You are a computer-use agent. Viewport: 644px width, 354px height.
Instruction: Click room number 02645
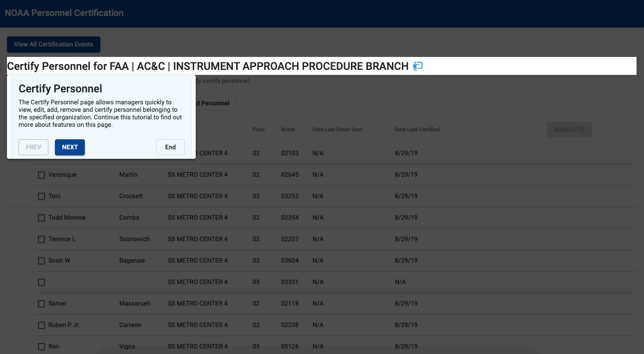coord(290,175)
